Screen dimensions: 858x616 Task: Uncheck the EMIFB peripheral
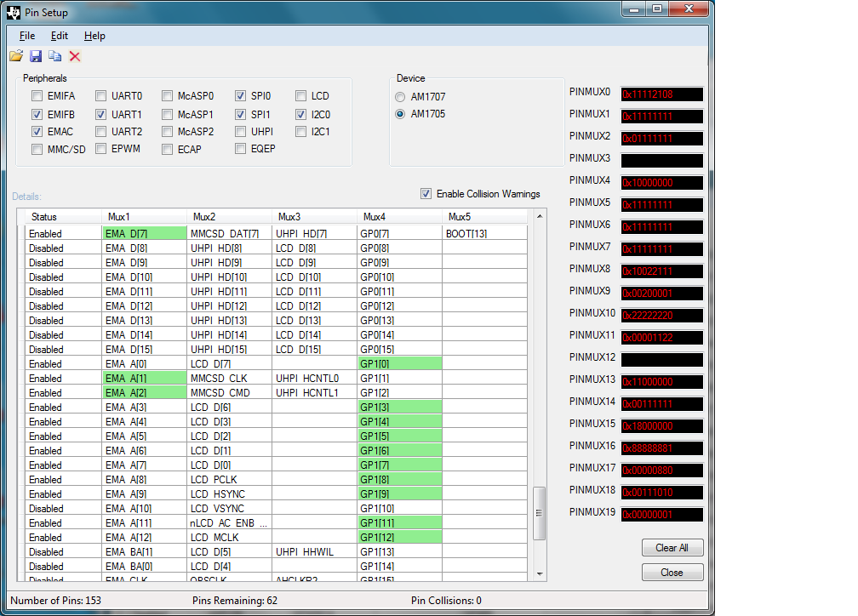point(37,114)
